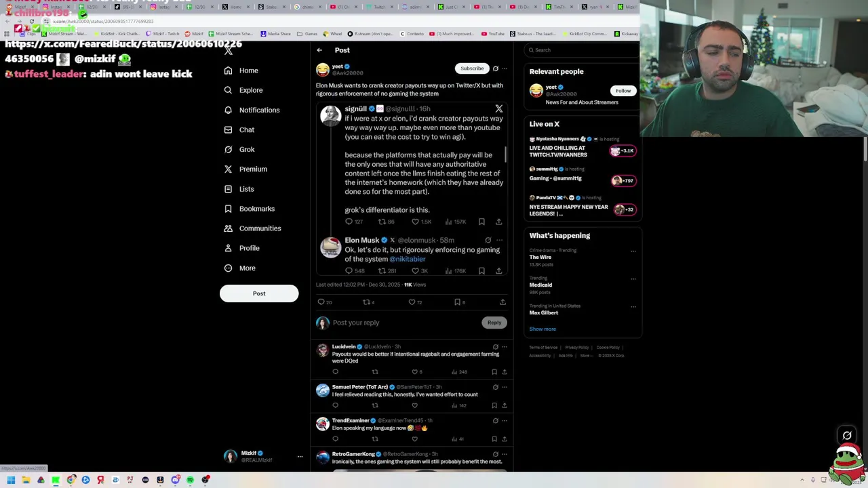Open more options on Elon Musk's reply
This screenshot has height=488, width=868.
(x=499, y=240)
